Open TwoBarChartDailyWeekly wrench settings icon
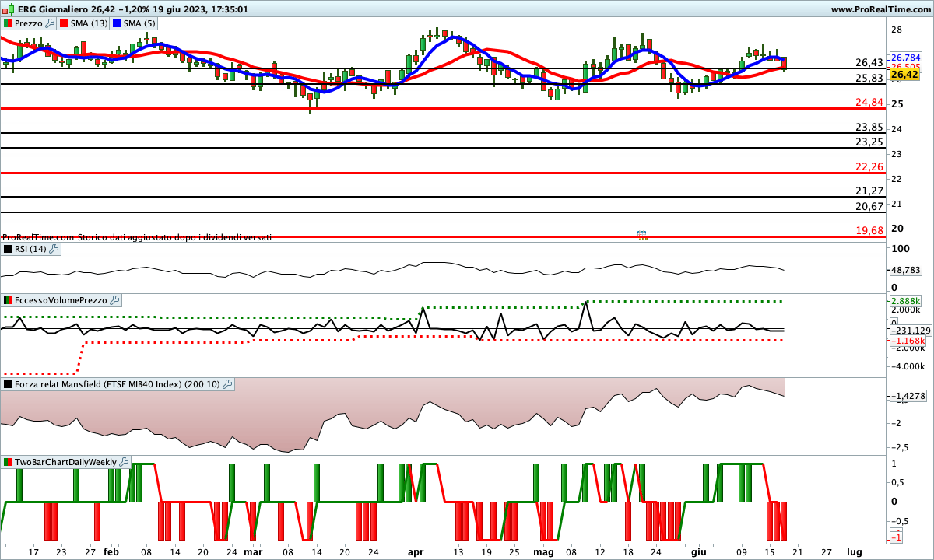The width and height of the screenshot is (934, 560). [124, 462]
